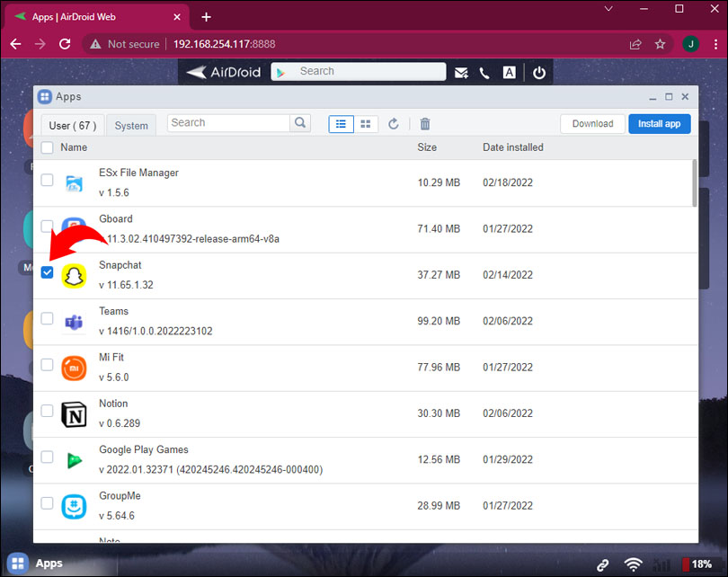This screenshot has width=728, height=577.
Task: Click the trash uninstall icon
Action: tap(425, 124)
